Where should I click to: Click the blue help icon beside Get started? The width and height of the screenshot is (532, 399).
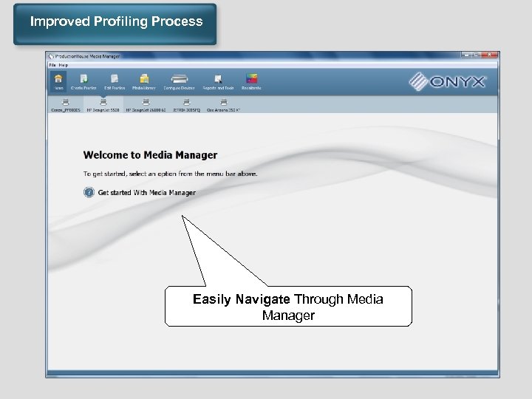pyautogui.click(x=89, y=192)
